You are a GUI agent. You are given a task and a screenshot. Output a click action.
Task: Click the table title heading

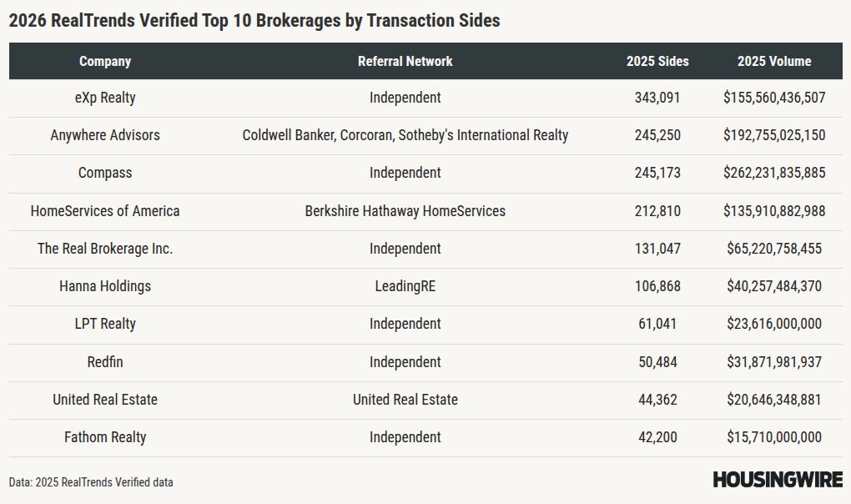pyautogui.click(x=254, y=21)
